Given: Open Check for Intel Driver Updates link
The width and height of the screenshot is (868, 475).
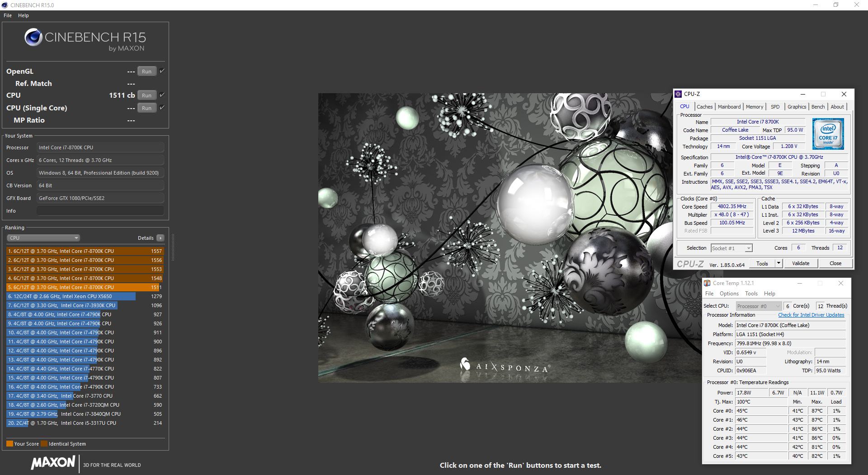Looking at the screenshot, I should coord(811,315).
